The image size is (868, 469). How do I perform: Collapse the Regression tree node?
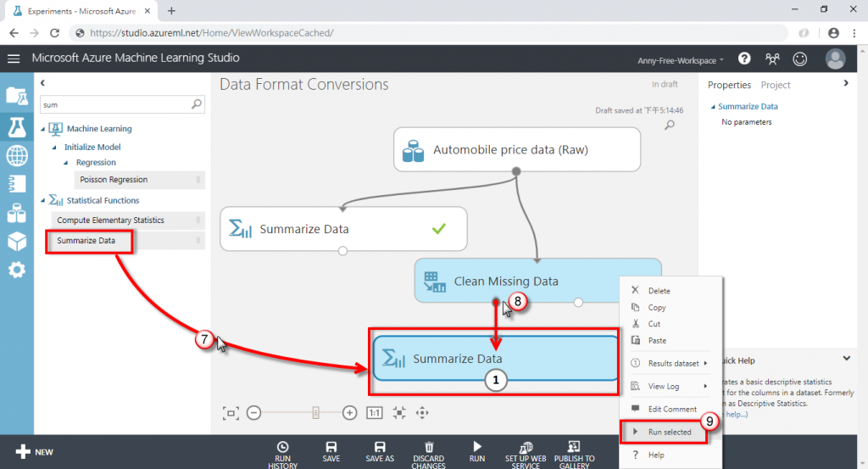[66, 163]
